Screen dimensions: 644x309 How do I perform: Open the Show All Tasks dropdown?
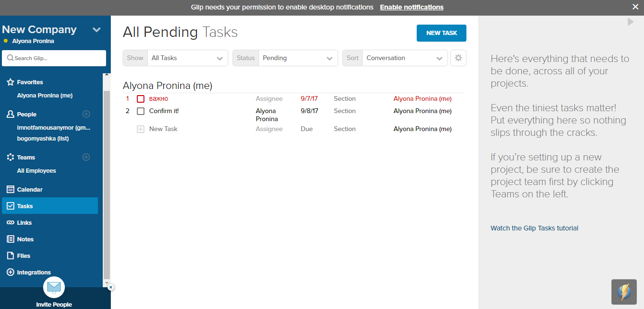(188, 58)
